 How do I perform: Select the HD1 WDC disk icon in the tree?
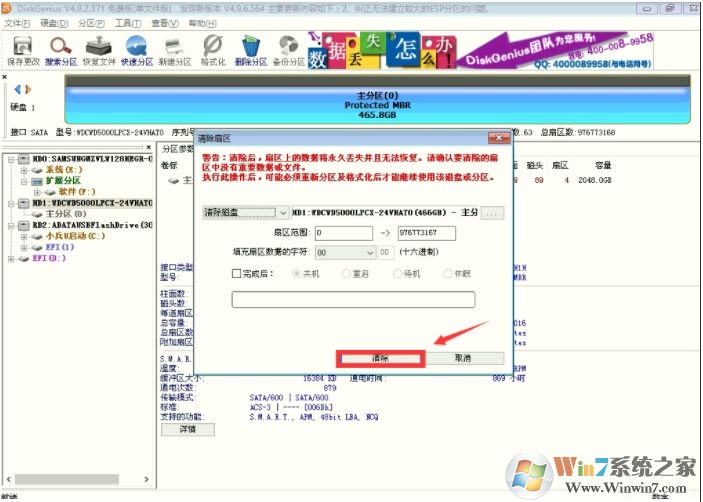pyautogui.click(x=23, y=203)
